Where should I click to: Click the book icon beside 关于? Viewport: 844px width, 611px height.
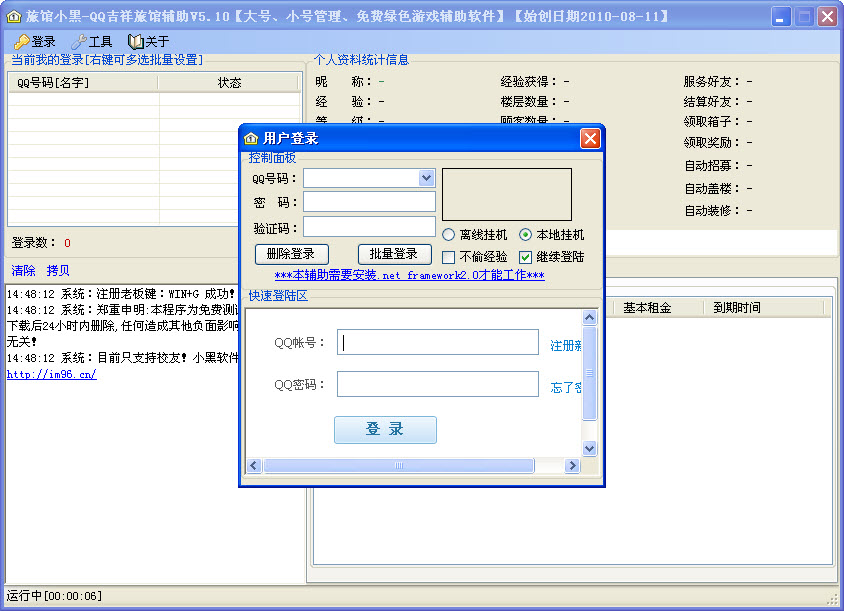(x=135, y=41)
